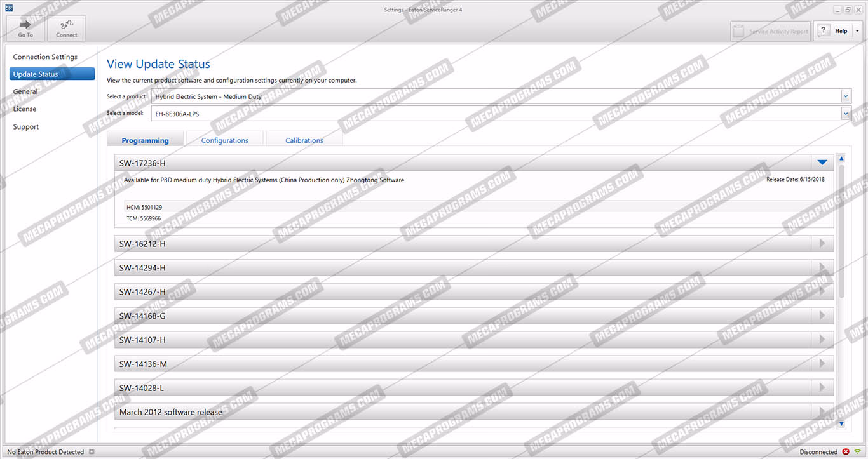The width and height of the screenshot is (868, 459).
Task: Expand the Help dropdown arrow
Action: [857, 31]
